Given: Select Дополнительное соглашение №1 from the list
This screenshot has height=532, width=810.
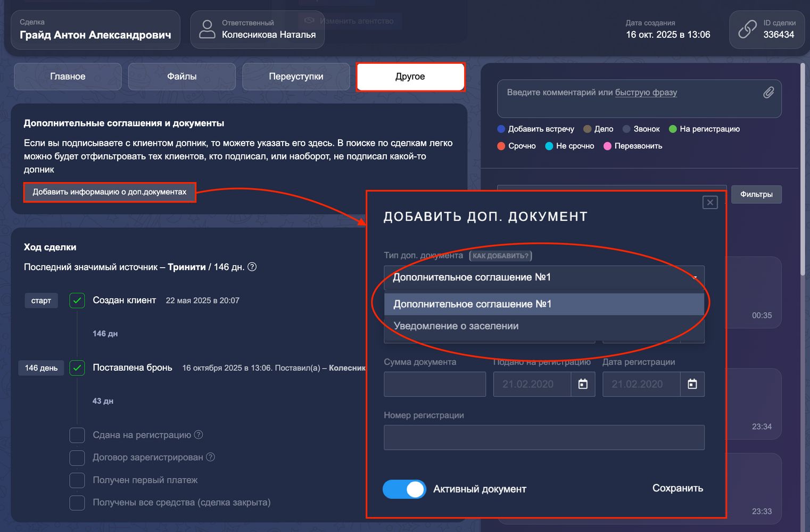Looking at the screenshot, I should pyautogui.click(x=544, y=304).
